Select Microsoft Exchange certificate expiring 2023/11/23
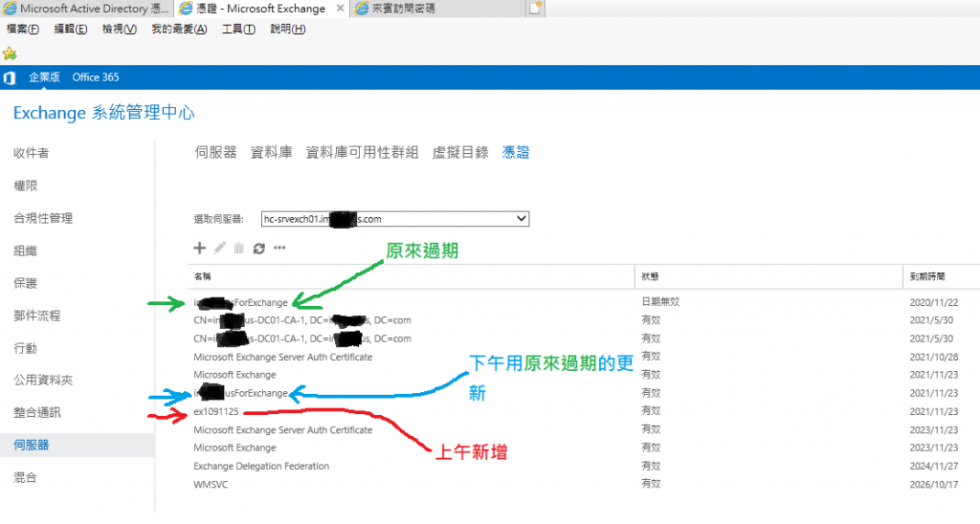The width and height of the screenshot is (980, 524). (x=584, y=448)
